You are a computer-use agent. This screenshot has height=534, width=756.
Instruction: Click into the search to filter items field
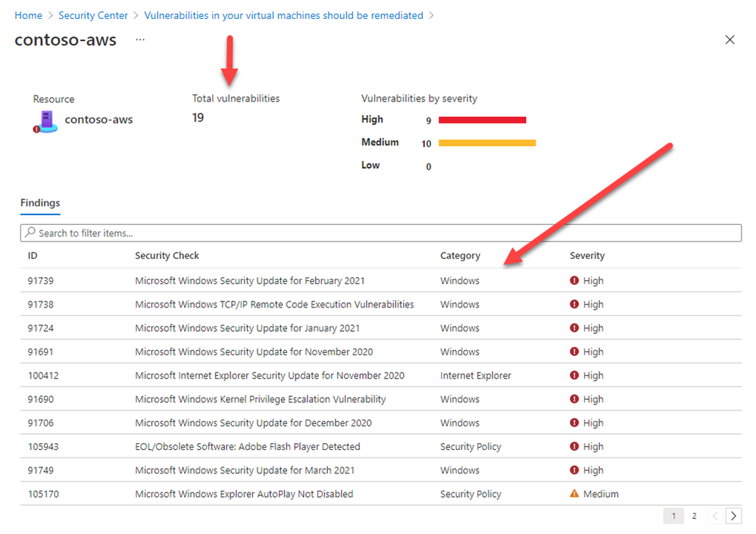coord(227,233)
